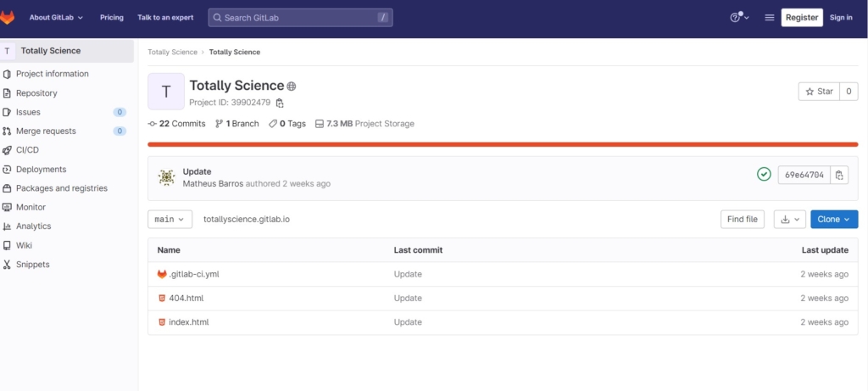Open Wiki in sidebar
The image size is (868, 391).
point(24,245)
